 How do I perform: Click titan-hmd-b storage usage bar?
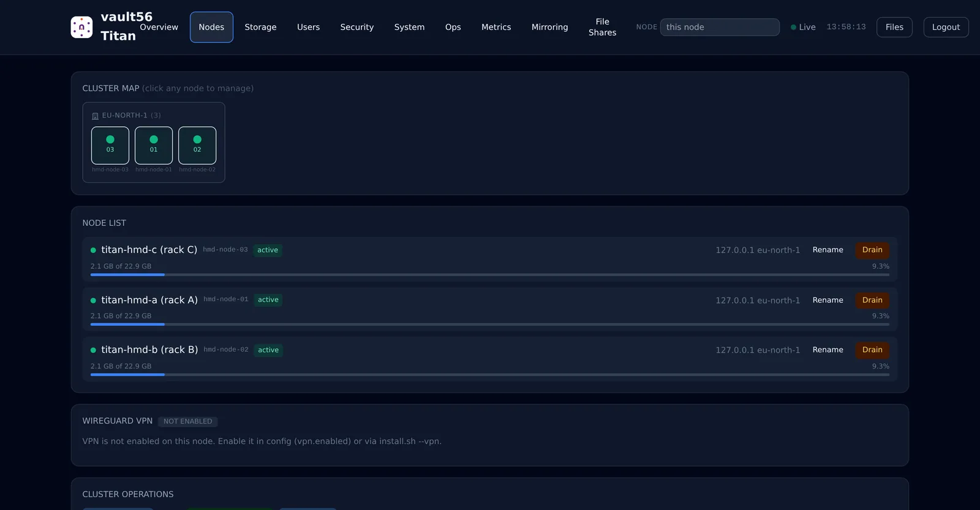tap(490, 375)
